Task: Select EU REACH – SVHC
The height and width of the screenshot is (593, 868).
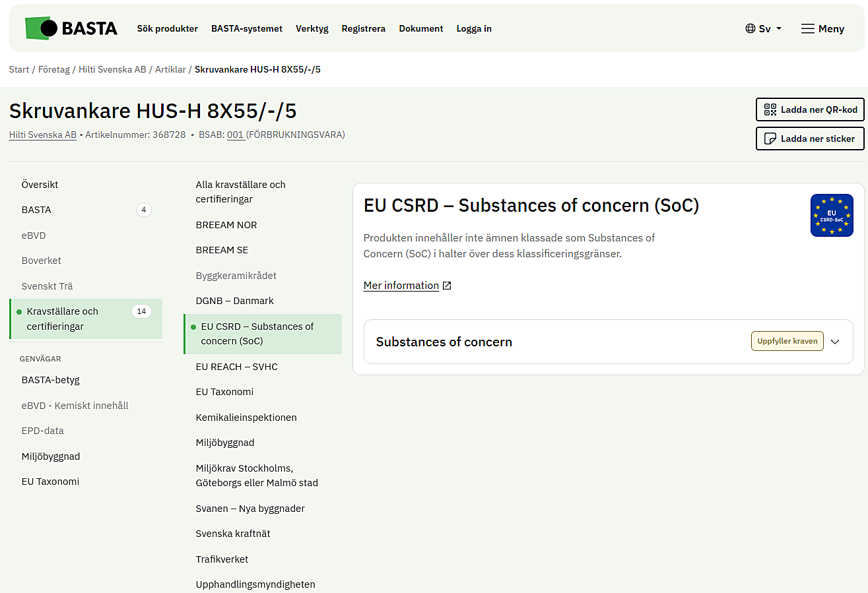Action: (x=263, y=367)
